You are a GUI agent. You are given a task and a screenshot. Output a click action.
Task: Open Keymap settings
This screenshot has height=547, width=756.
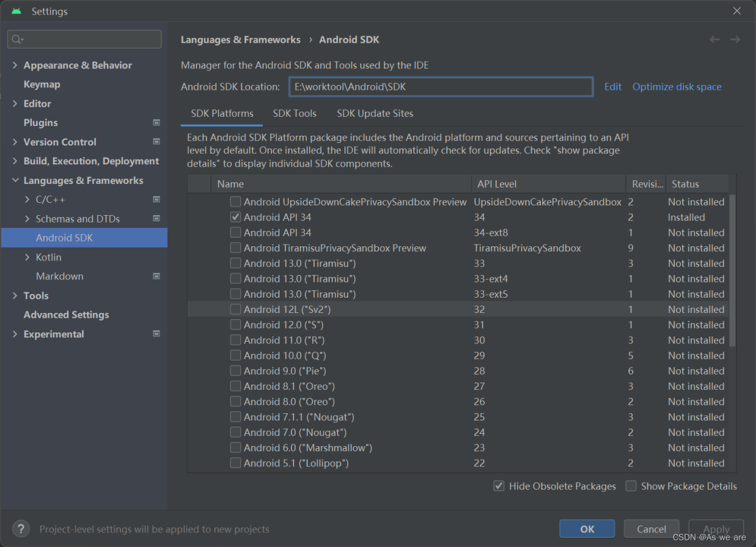(x=42, y=84)
